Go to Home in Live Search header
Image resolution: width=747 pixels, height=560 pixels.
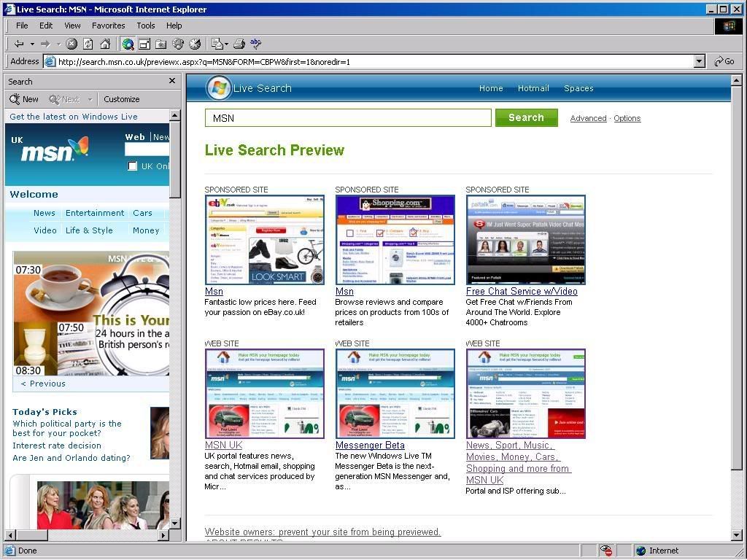[491, 88]
